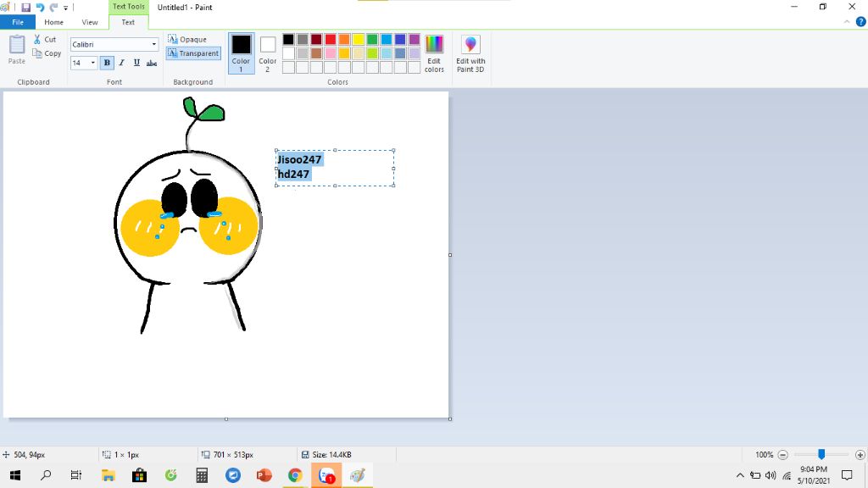Pick the brown palette swatch
This screenshot has width=868, height=488.
pyautogui.click(x=316, y=53)
